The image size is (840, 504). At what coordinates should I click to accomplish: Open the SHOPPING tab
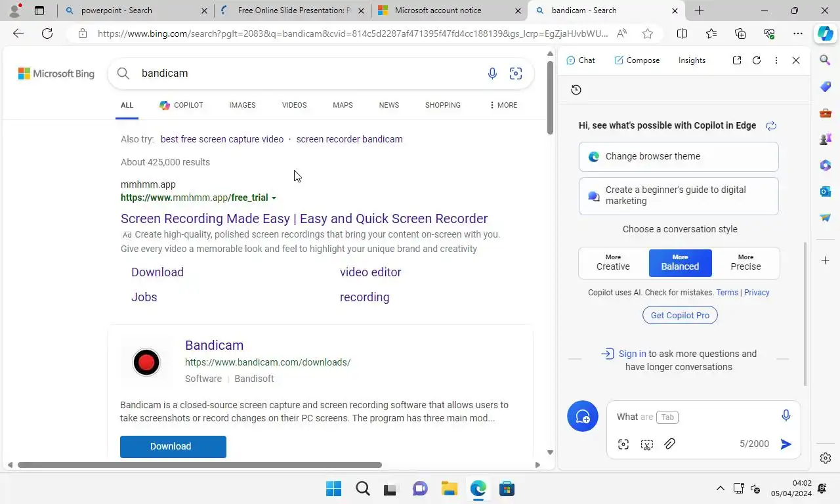442,105
